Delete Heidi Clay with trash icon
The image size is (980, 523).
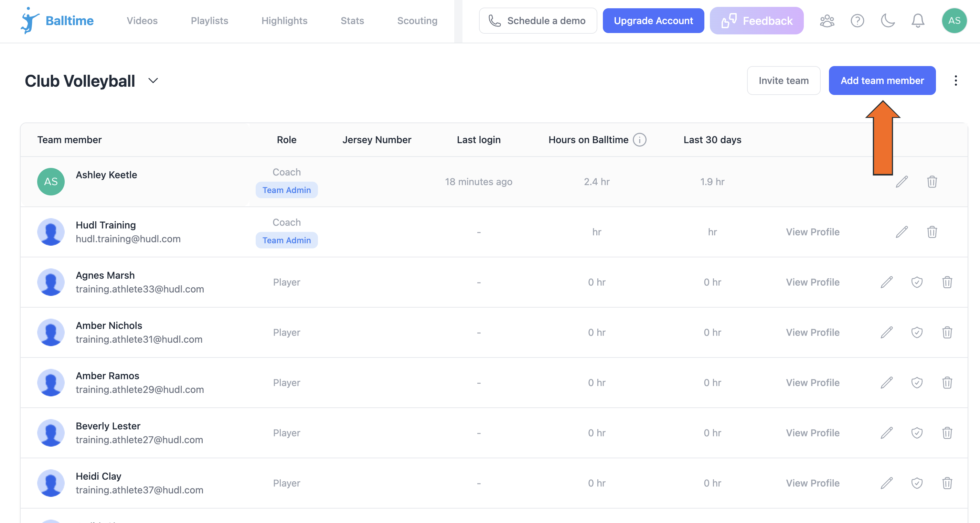click(947, 483)
